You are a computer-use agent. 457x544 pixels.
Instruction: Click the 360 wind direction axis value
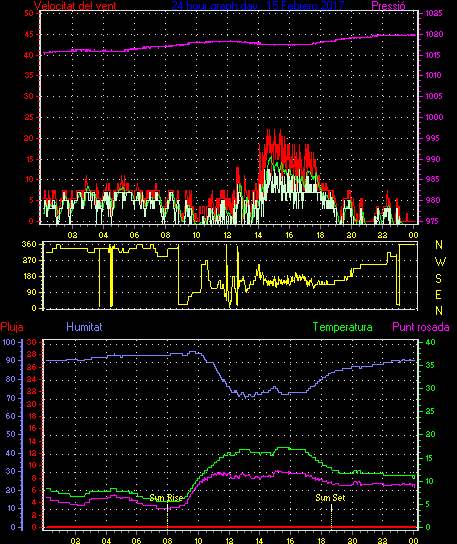point(29,244)
